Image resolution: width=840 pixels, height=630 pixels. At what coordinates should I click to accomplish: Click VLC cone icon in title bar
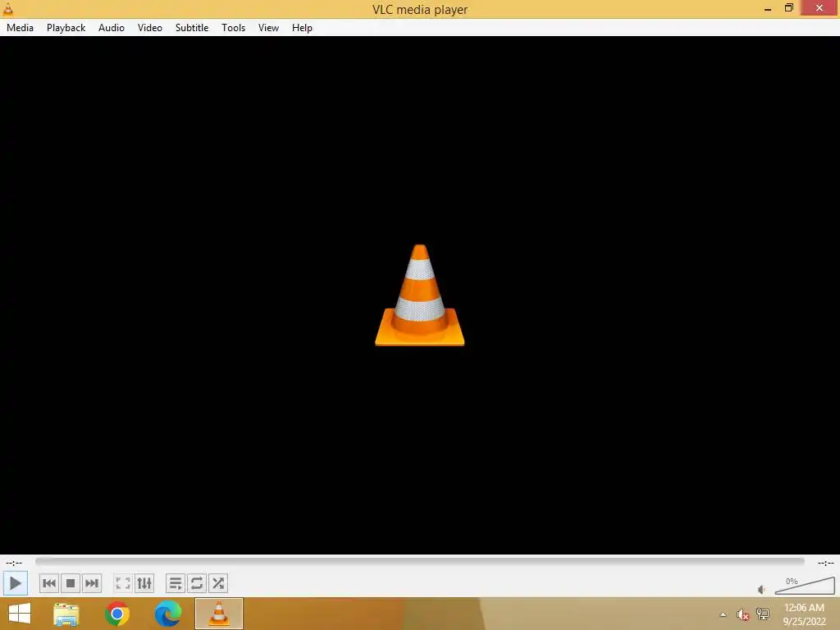[8, 8]
